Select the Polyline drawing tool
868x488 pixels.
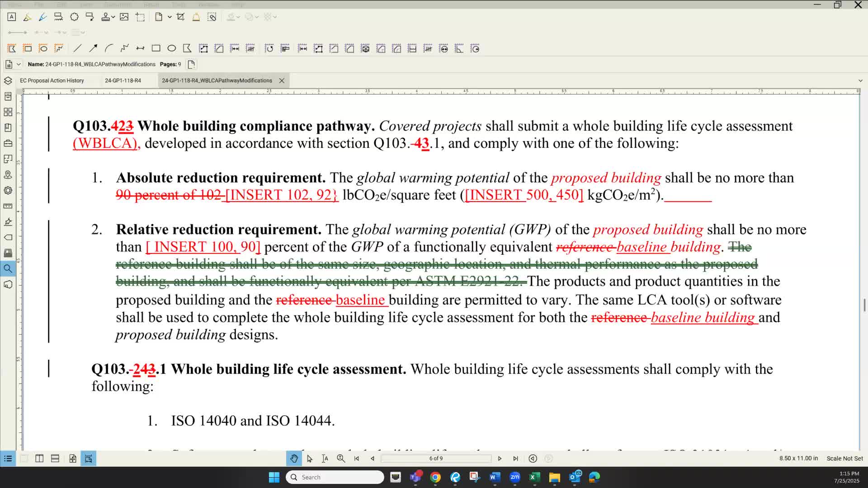pyautogui.click(x=125, y=48)
